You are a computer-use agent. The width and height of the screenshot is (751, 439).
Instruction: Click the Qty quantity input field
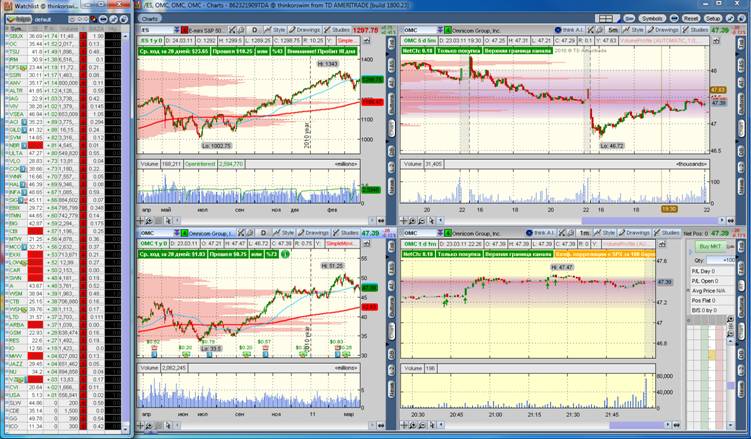click(721, 260)
